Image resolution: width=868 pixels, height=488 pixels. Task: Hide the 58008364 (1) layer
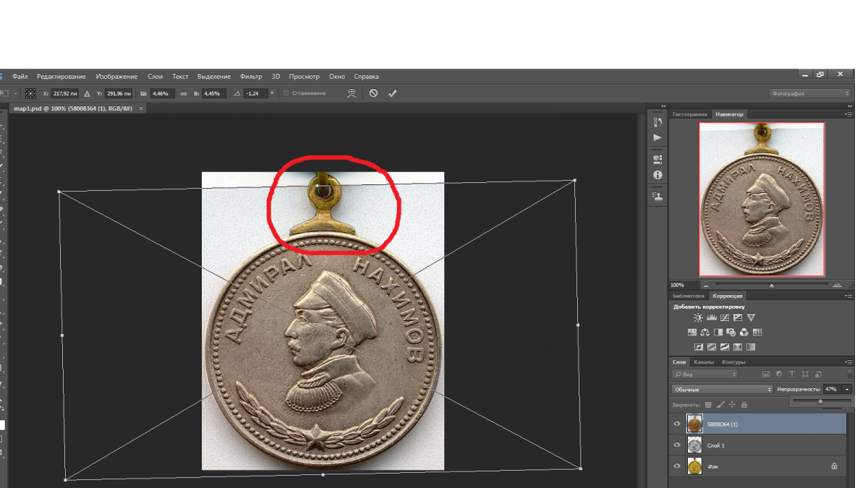pos(677,424)
